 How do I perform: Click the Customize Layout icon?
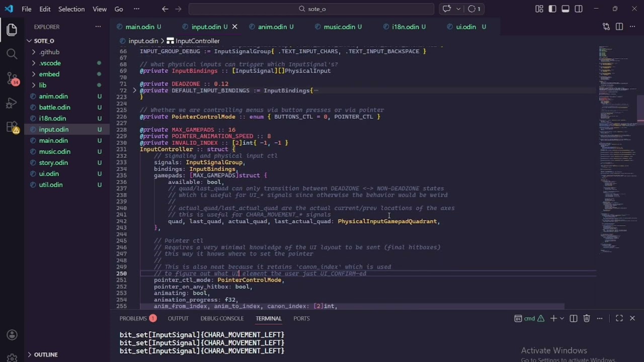[539, 9]
